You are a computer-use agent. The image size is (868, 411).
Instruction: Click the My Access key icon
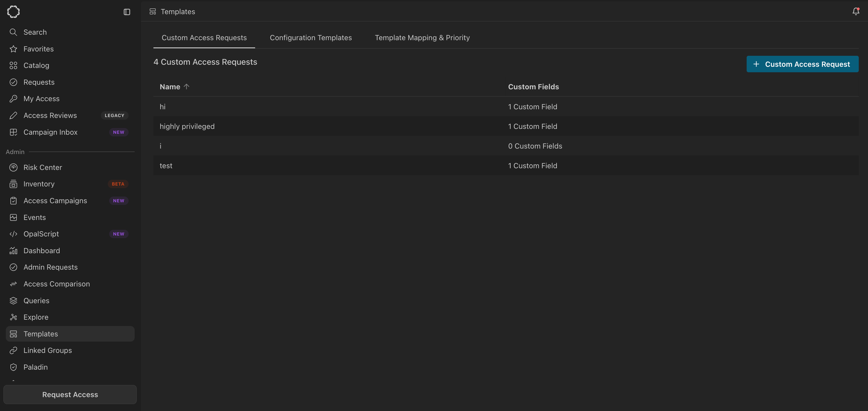pyautogui.click(x=14, y=99)
